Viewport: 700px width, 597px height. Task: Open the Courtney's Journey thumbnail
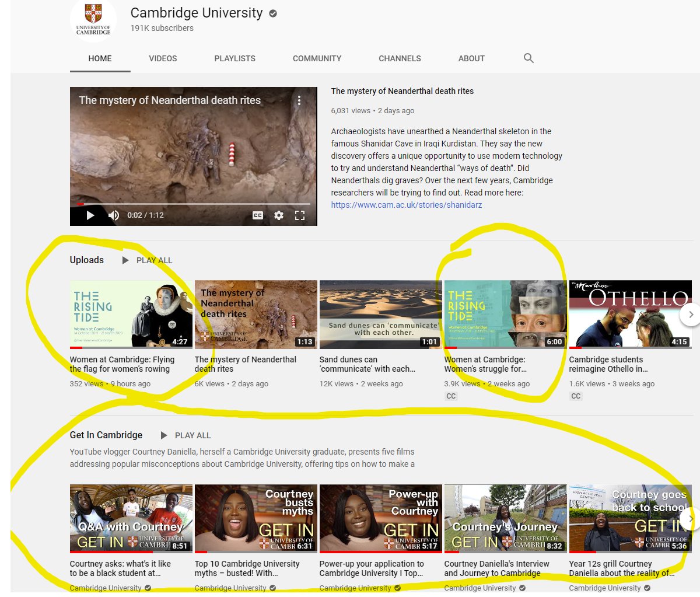[x=506, y=518]
